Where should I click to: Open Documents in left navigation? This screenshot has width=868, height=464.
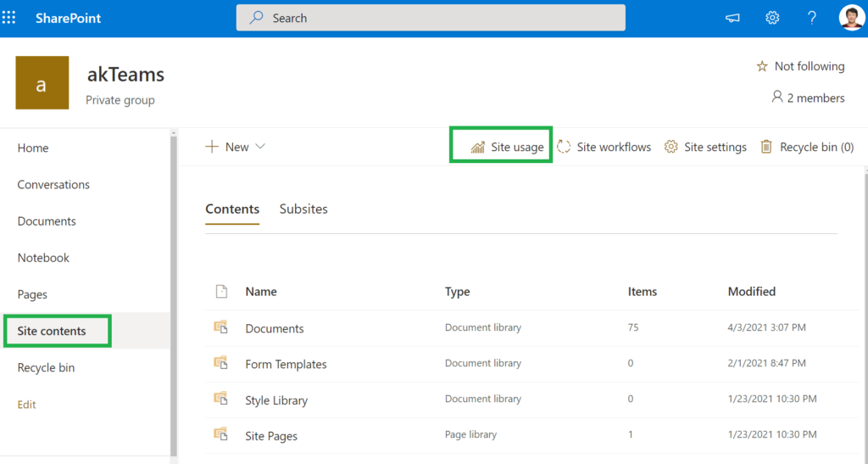(47, 221)
